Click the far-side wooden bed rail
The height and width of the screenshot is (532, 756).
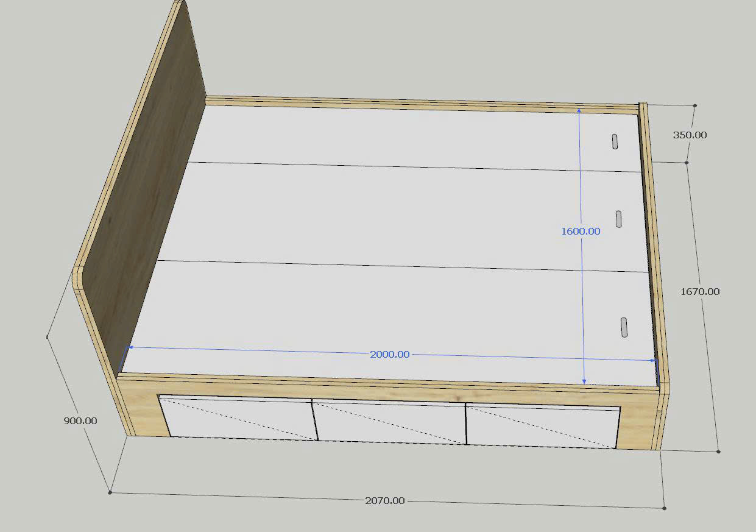pyautogui.click(x=420, y=104)
